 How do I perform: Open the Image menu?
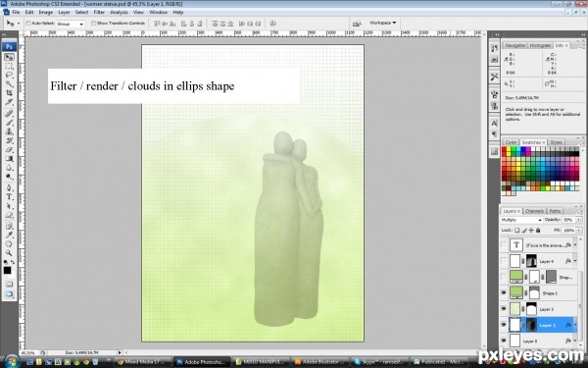pyautogui.click(x=46, y=12)
